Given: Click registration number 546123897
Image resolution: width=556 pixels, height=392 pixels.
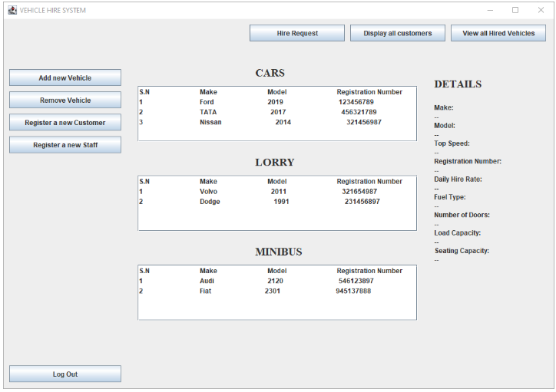Looking at the screenshot, I should pos(356,281).
